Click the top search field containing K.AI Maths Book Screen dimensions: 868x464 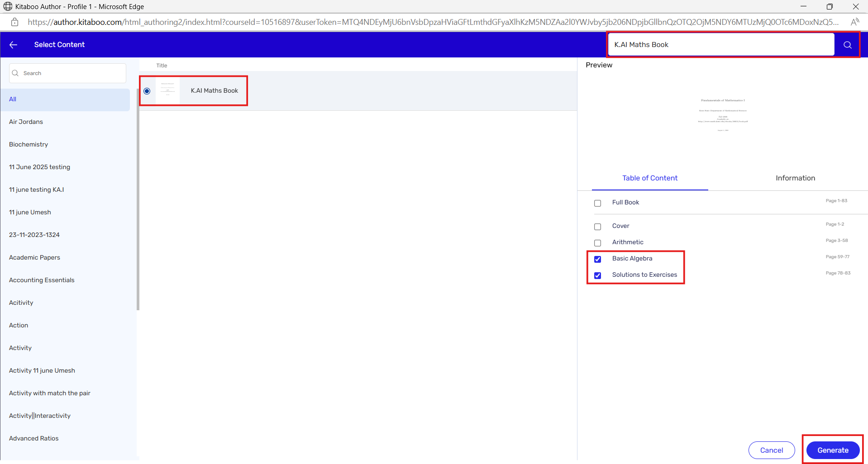[721, 44]
